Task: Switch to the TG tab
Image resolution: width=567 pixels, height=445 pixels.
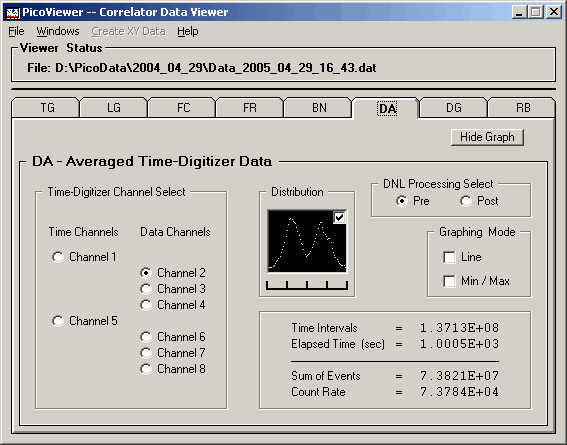Action: [46, 108]
